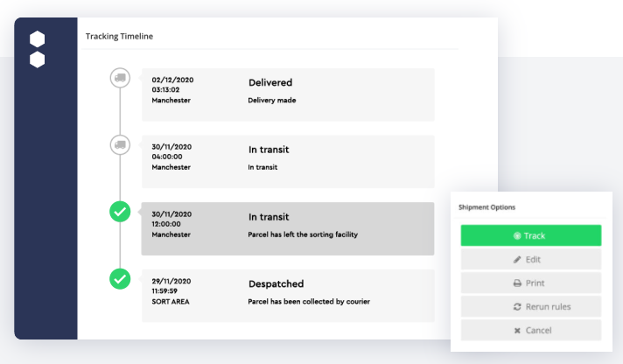Click the truck icon beside 04:00:00 In transit
Image resolution: width=623 pixels, height=364 pixels.
coord(120,144)
